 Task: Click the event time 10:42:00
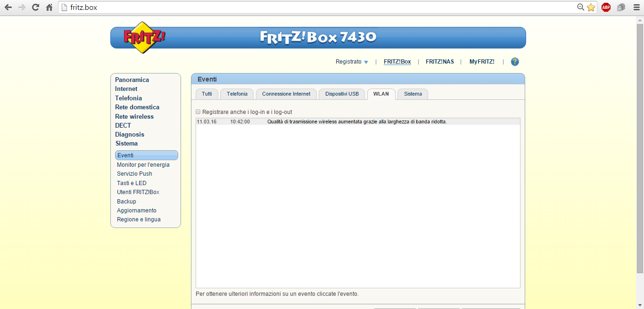tap(240, 122)
